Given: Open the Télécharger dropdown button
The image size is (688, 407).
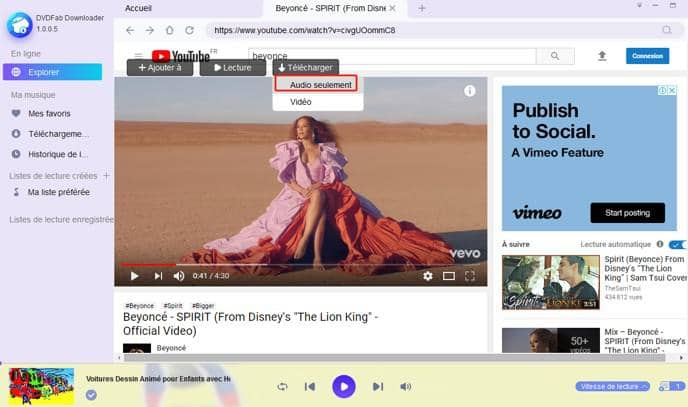Looking at the screenshot, I should point(305,68).
